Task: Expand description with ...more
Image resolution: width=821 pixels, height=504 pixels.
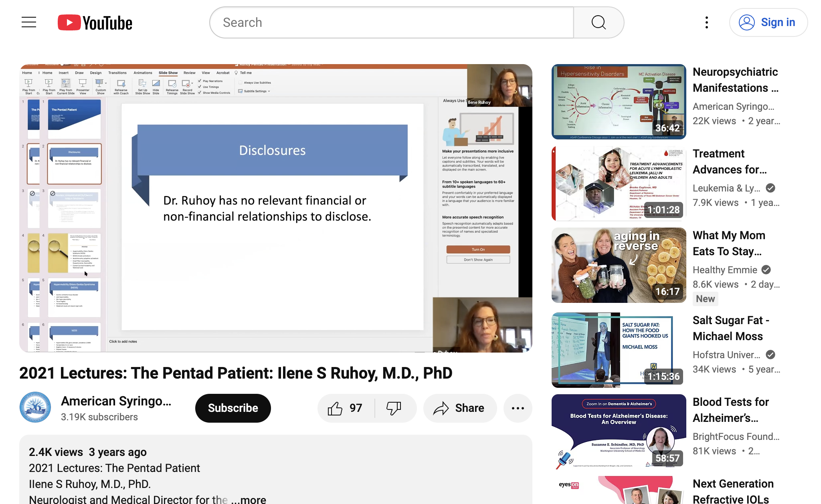Action: pyautogui.click(x=249, y=499)
